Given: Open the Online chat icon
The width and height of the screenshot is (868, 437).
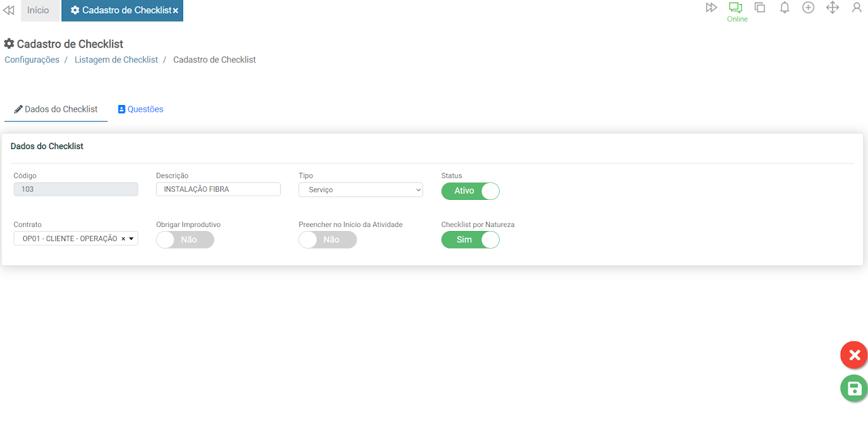Looking at the screenshot, I should tap(736, 8).
